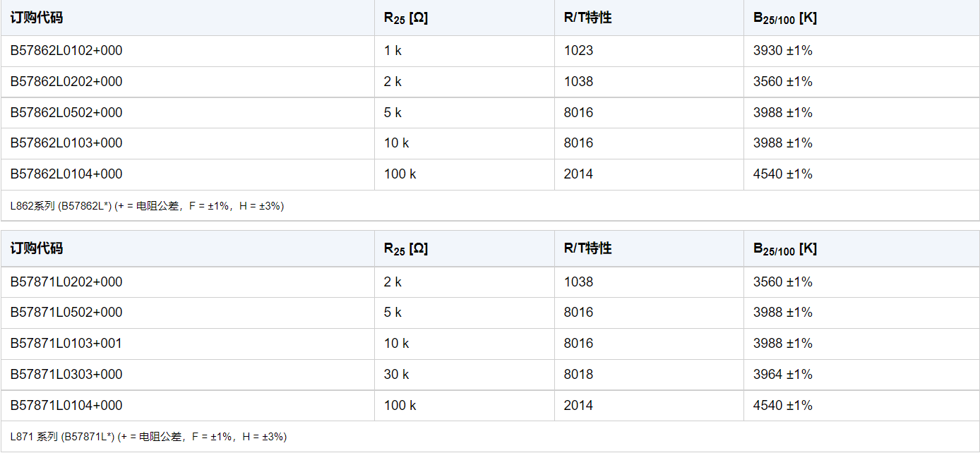This screenshot has width=980, height=453.
Task: Open B57871L0303+000 entry
Action: [x=66, y=375]
